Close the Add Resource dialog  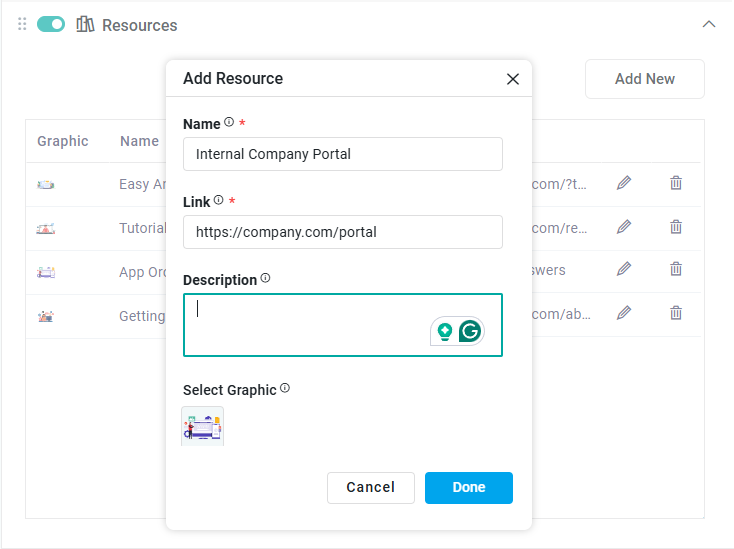point(513,79)
